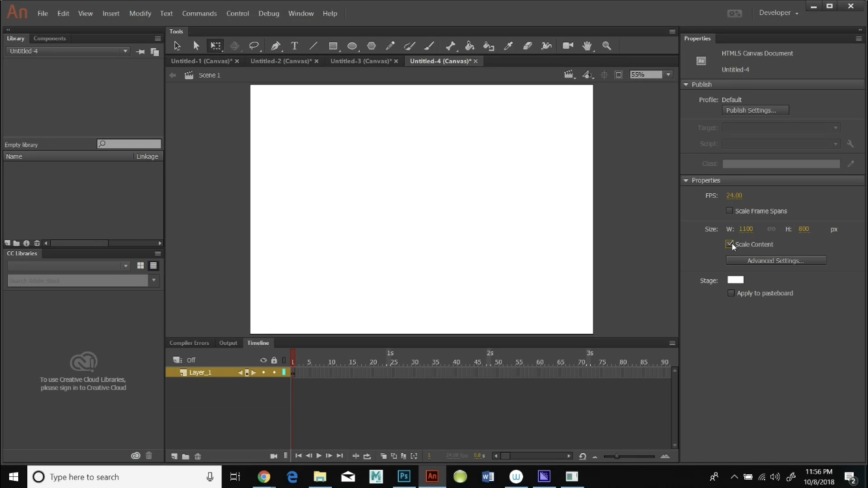Viewport: 868px width, 488px height.
Task: Open the Modify menu
Action: [140, 13]
